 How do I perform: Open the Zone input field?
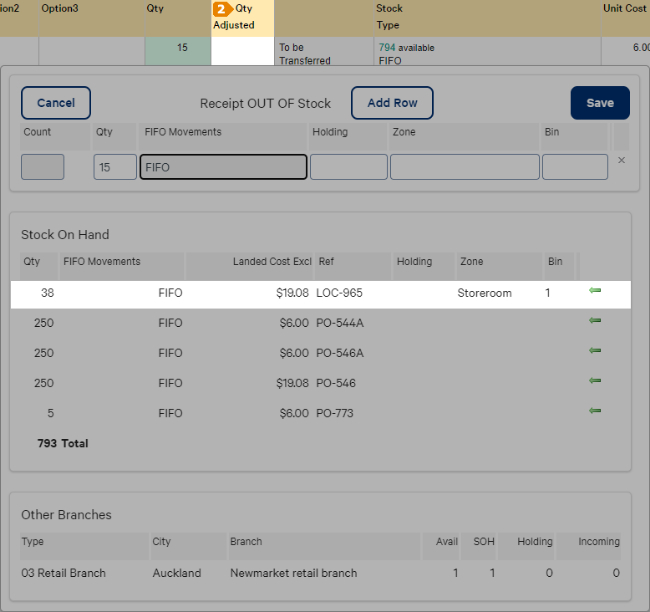pyautogui.click(x=463, y=167)
